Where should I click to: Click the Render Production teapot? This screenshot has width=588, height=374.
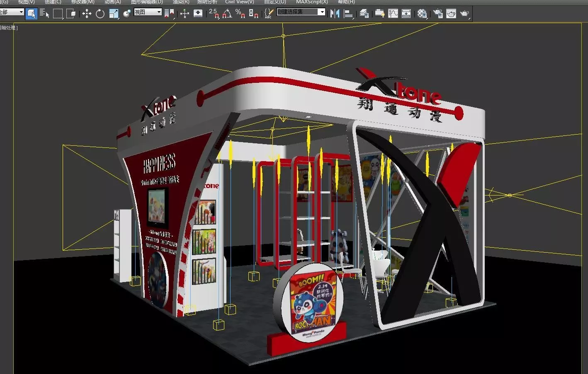[465, 14]
